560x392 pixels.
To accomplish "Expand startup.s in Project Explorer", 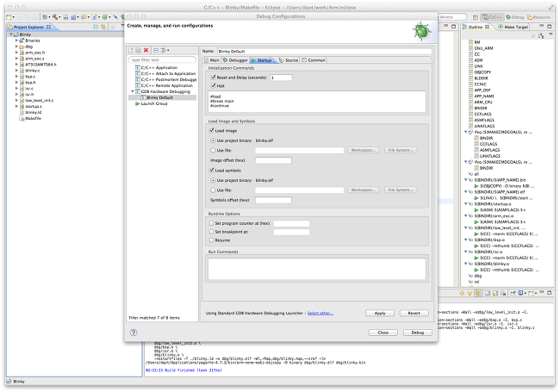I will (16, 106).
